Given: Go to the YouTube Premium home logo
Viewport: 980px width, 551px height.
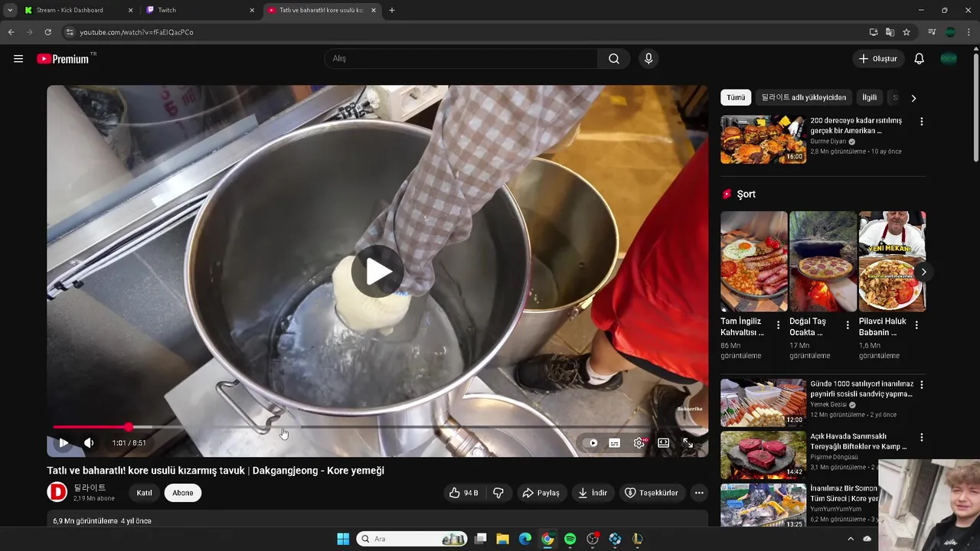Looking at the screenshot, I should tap(63, 59).
